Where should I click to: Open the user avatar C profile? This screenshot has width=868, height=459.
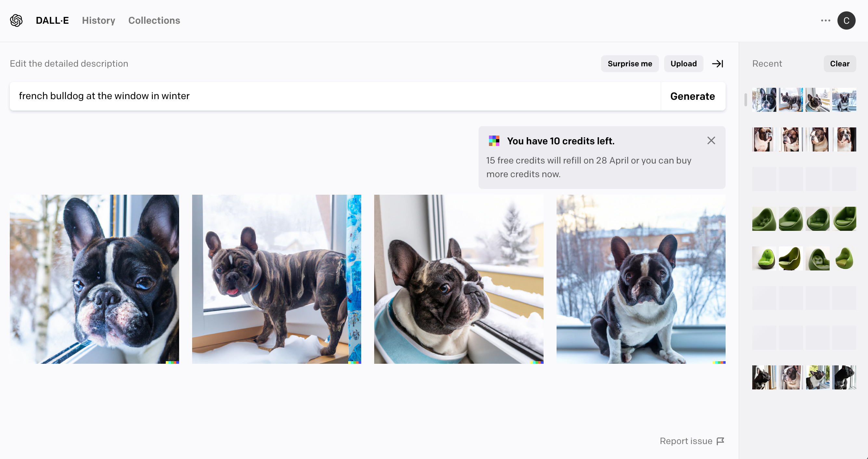(x=846, y=20)
